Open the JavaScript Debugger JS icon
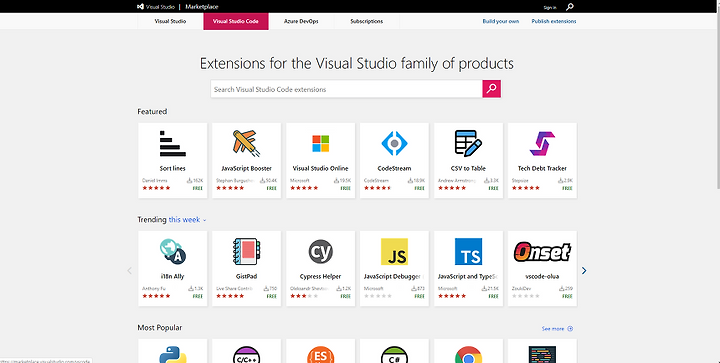The height and width of the screenshot is (363, 720). (394, 251)
